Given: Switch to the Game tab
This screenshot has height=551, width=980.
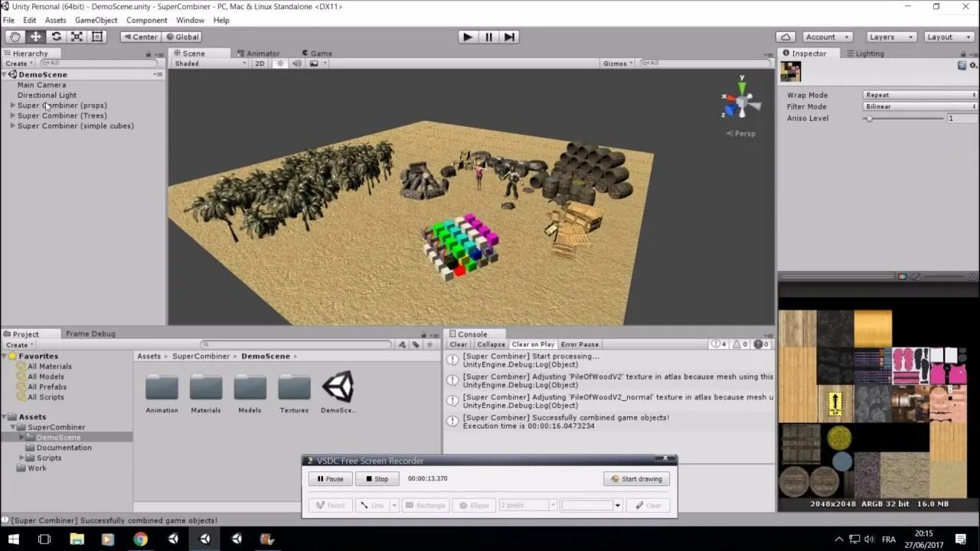Looking at the screenshot, I should pos(316,54).
